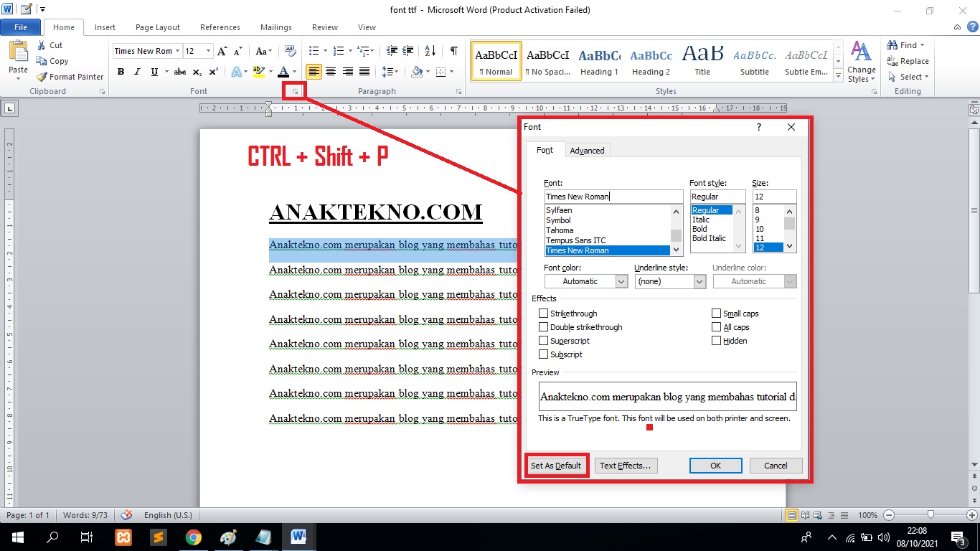Toggle Italic formatting in ribbon

137,72
